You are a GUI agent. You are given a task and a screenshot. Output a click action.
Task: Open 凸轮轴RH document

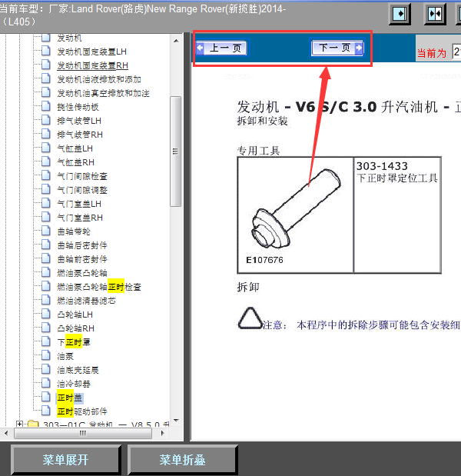click(x=75, y=328)
